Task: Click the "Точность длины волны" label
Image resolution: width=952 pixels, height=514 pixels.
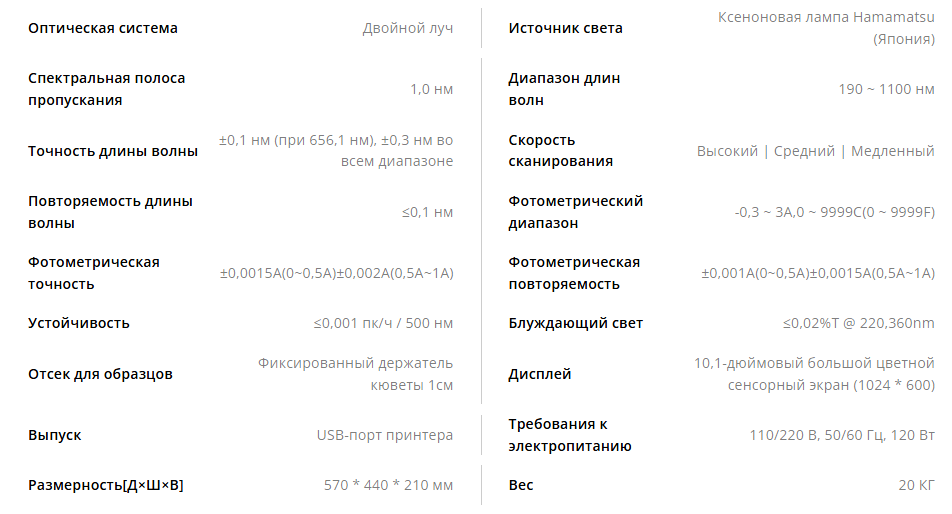Action: [x=113, y=151]
